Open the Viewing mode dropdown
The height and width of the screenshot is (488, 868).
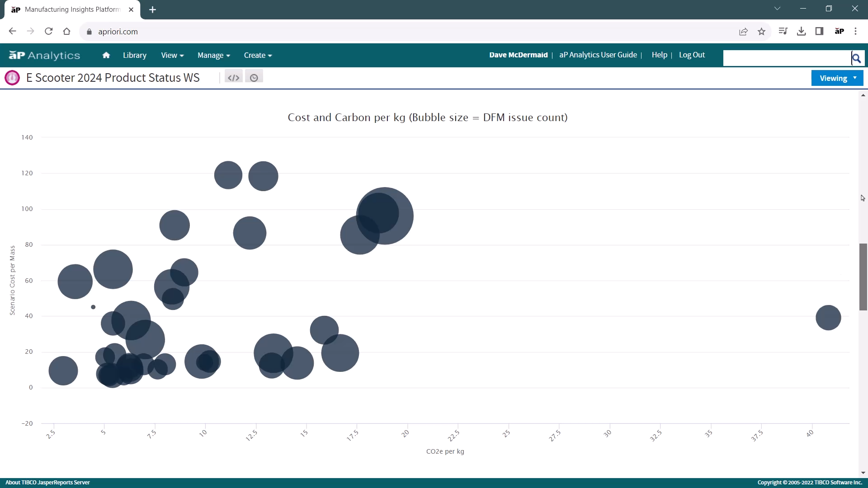[837, 78]
